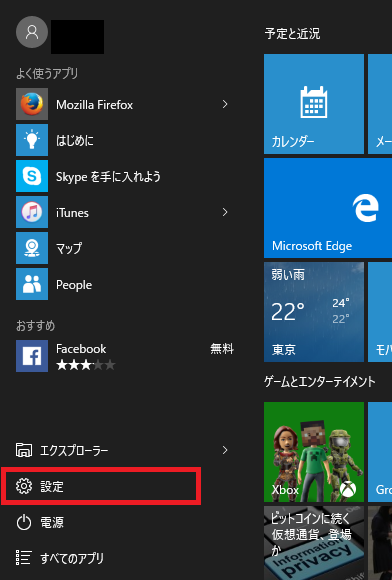
Task: Click the エクスプローラー folder icon
Action: (x=24, y=450)
